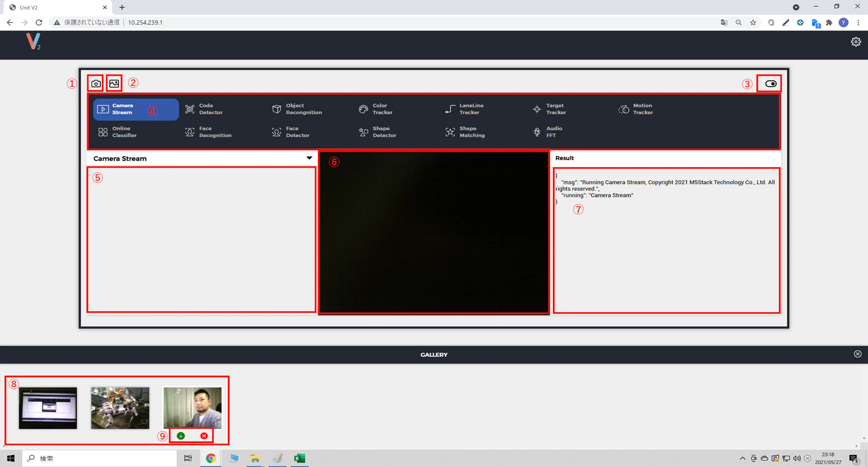
Task: Open the gallery image icon
Action: coord(114,83)
